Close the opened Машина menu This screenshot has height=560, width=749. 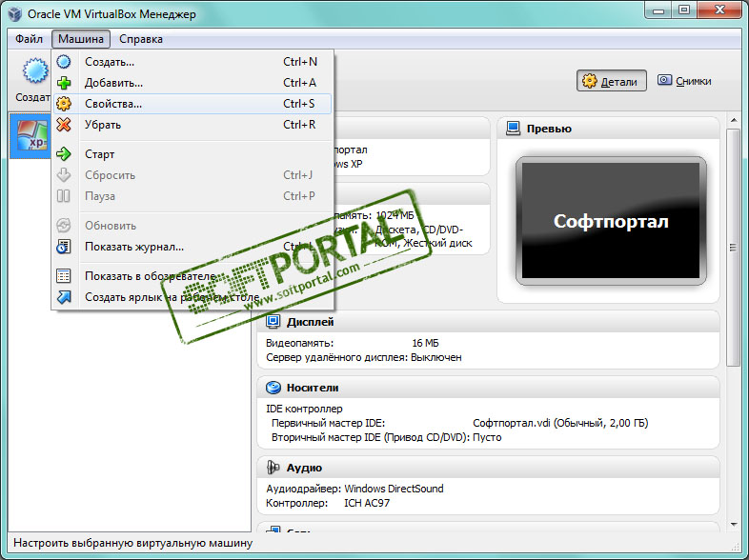tap(81, 39)
